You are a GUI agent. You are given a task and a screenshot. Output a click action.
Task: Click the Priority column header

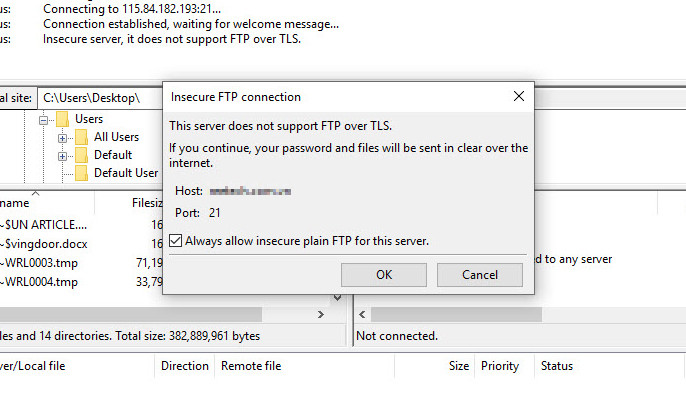click(x=500, y=366)
